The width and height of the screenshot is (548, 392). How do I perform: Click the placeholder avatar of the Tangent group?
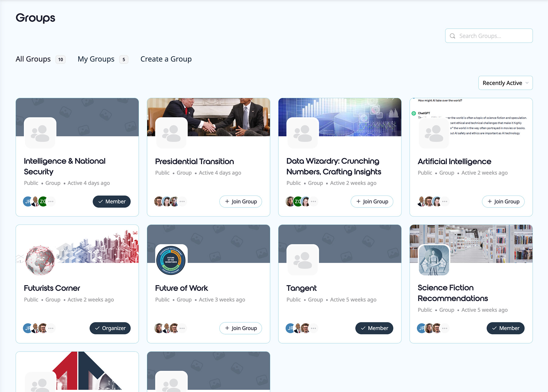pos(303,260)
